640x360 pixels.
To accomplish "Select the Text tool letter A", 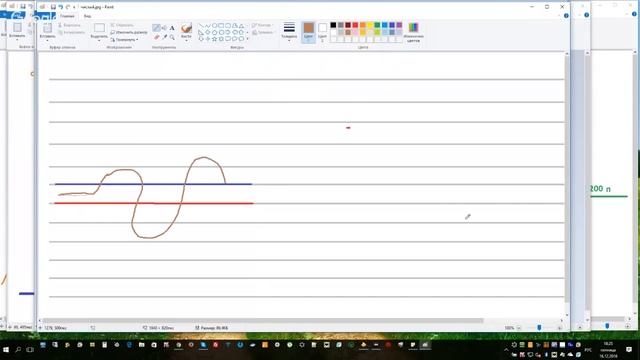I will tap(172, 28).
